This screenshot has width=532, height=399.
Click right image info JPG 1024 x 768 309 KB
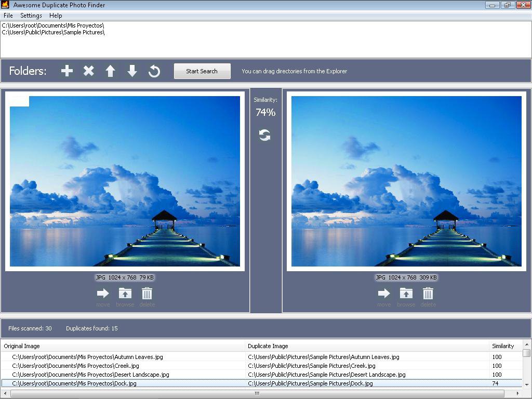(x=406, y=277)
